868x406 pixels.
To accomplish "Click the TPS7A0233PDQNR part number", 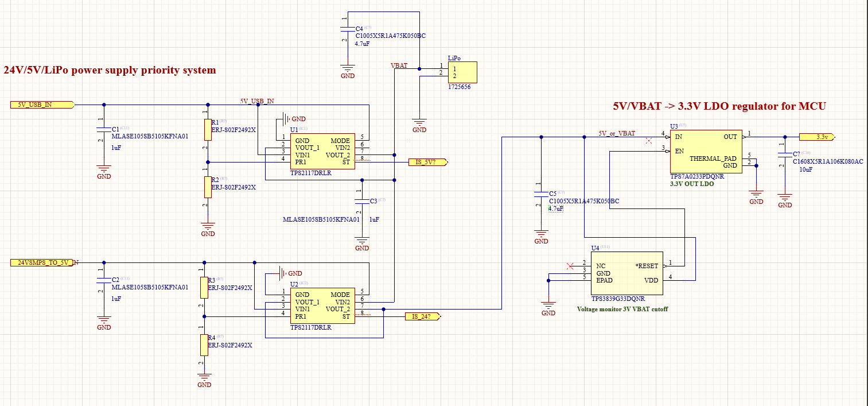I will click(x=697, y=177).
